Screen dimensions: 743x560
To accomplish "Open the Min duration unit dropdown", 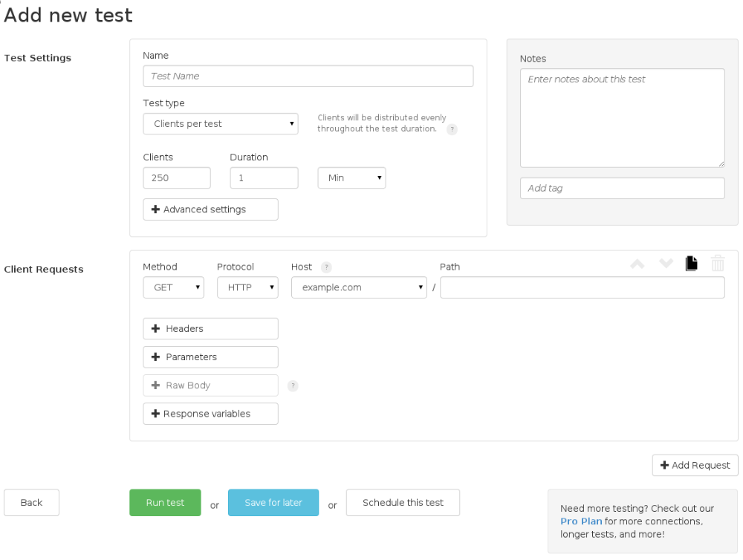I will (x=351, y=178).
